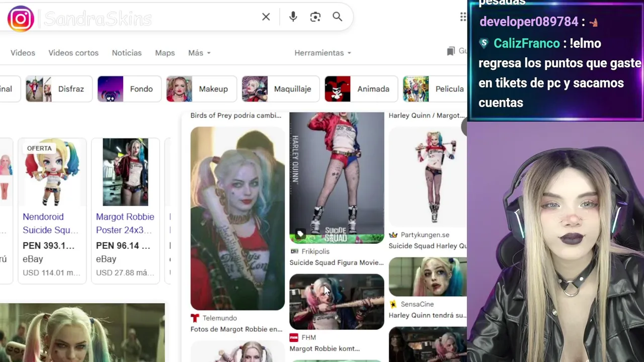Open image search with the camera lens icon

315,17
